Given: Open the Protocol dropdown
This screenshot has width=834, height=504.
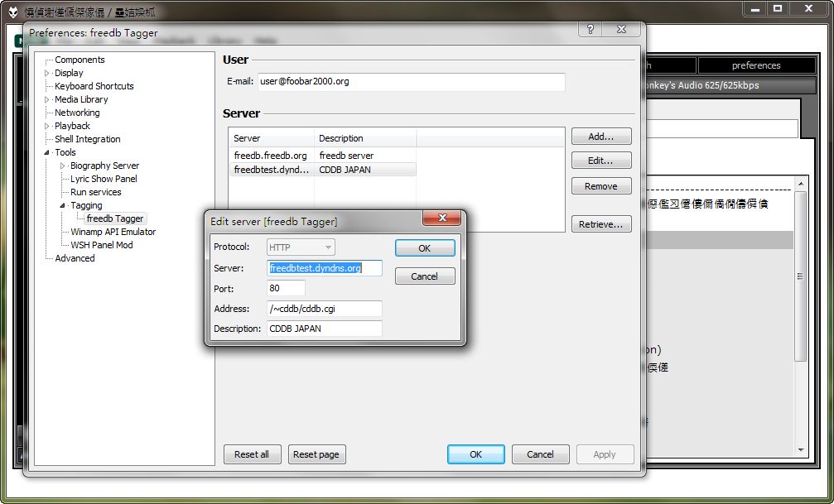Looking at the screenshot, I should [301, 247].
